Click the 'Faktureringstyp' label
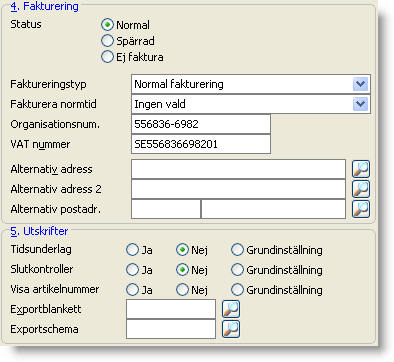This screenshot has width=394, height=362. (x=48, y=84)
